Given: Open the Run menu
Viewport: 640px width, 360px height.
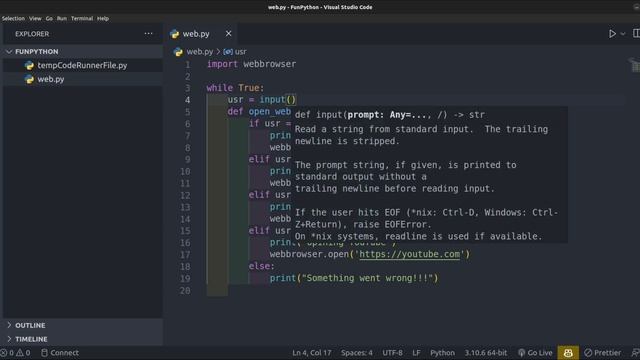Looking at the screenshot, I should pyautogui.click(x=62, y=18).
